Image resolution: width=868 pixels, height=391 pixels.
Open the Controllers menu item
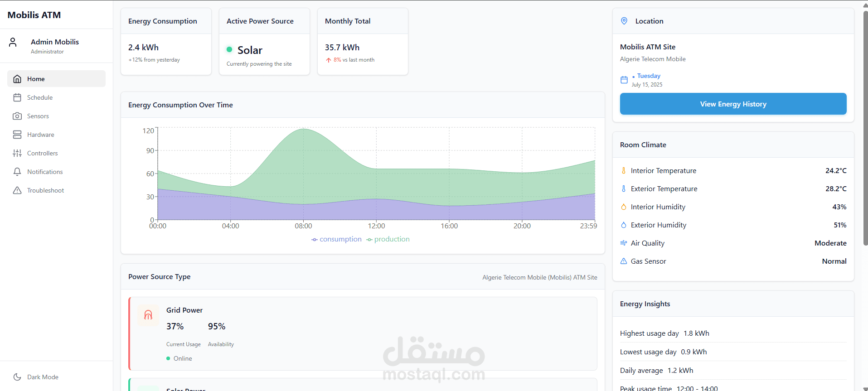(56, 153)
